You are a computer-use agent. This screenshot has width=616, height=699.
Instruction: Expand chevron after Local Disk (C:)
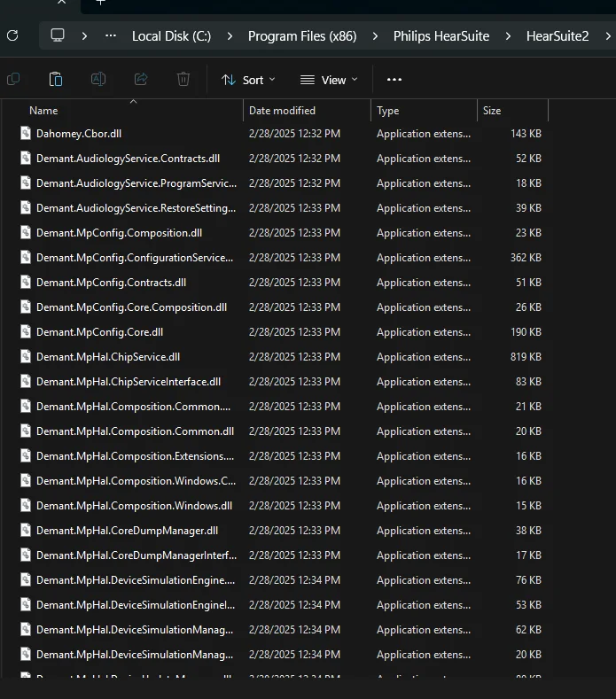[230, 35]
